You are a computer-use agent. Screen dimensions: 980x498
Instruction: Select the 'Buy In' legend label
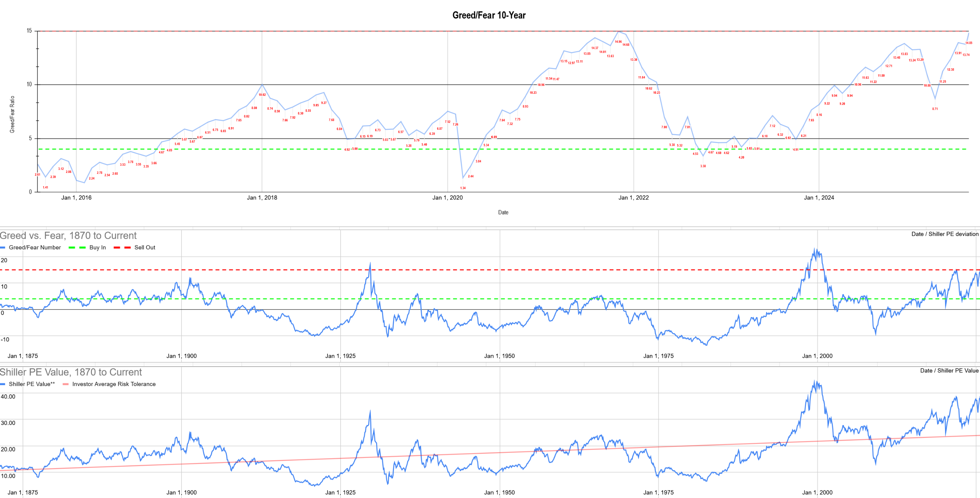coord(97,248)
